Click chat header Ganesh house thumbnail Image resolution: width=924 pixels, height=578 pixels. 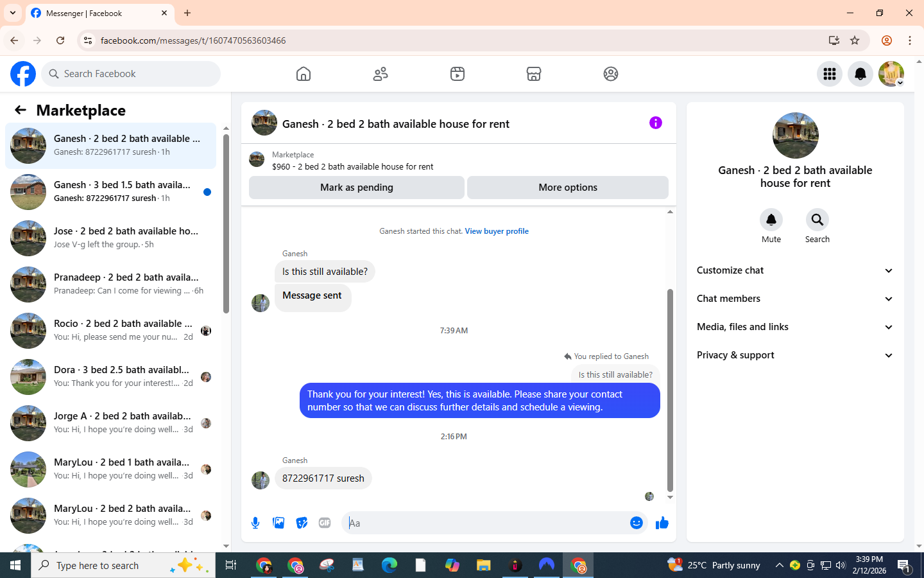pos(264,123)
